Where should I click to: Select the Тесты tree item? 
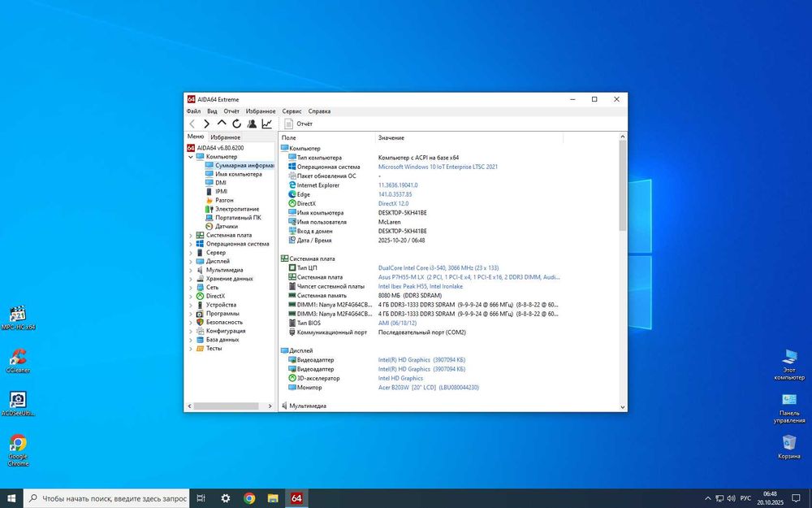(x=214, y=349)
